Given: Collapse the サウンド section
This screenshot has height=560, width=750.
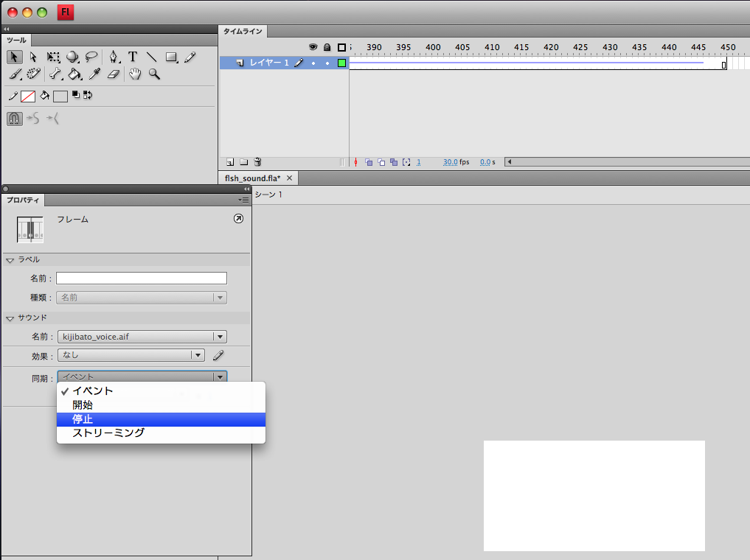Looking at the screenshot, I should click(x=10, y=318).
